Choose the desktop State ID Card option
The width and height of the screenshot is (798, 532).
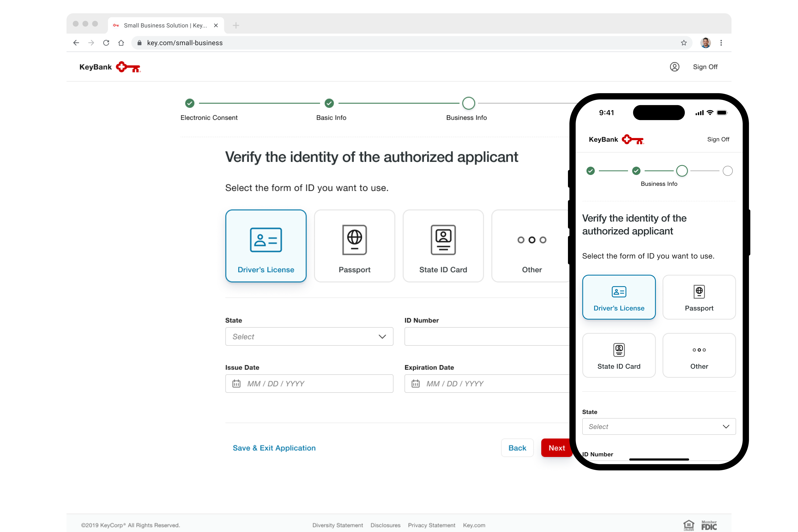443,246
